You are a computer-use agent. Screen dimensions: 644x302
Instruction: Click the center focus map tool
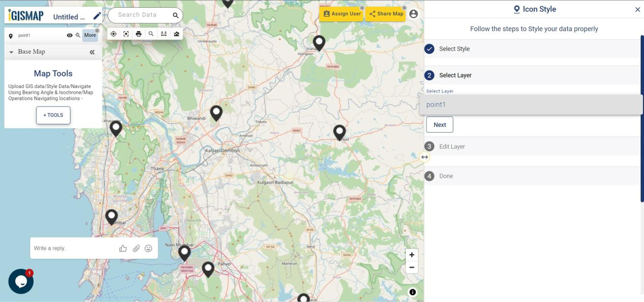pyautogui.click(x=126, y=34)
